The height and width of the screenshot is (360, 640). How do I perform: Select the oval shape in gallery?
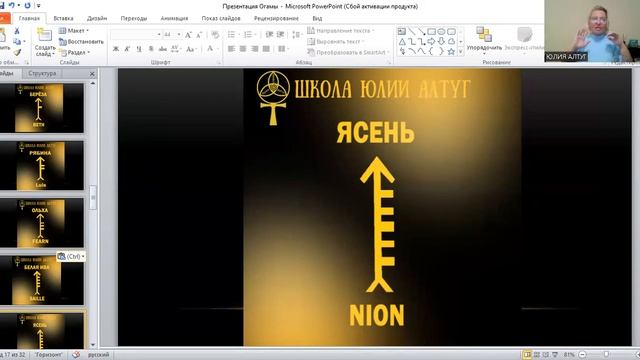[441, 31]
